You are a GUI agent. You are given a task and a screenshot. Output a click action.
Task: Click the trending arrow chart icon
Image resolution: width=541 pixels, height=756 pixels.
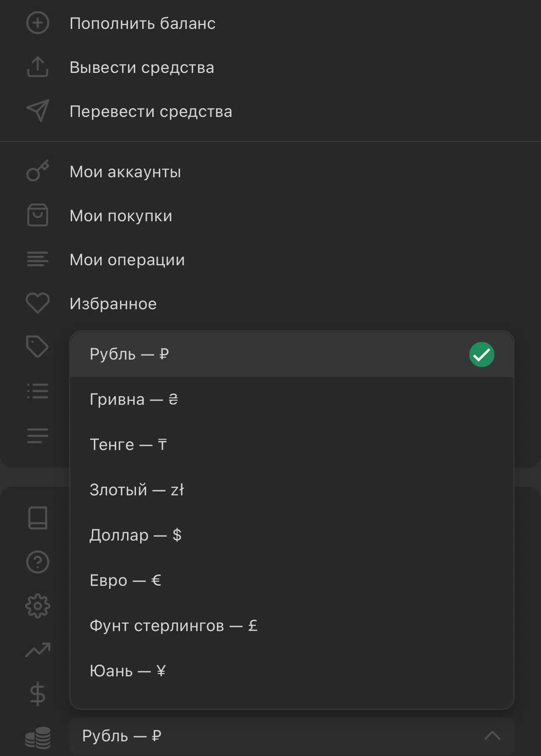(x=38, y=650)
